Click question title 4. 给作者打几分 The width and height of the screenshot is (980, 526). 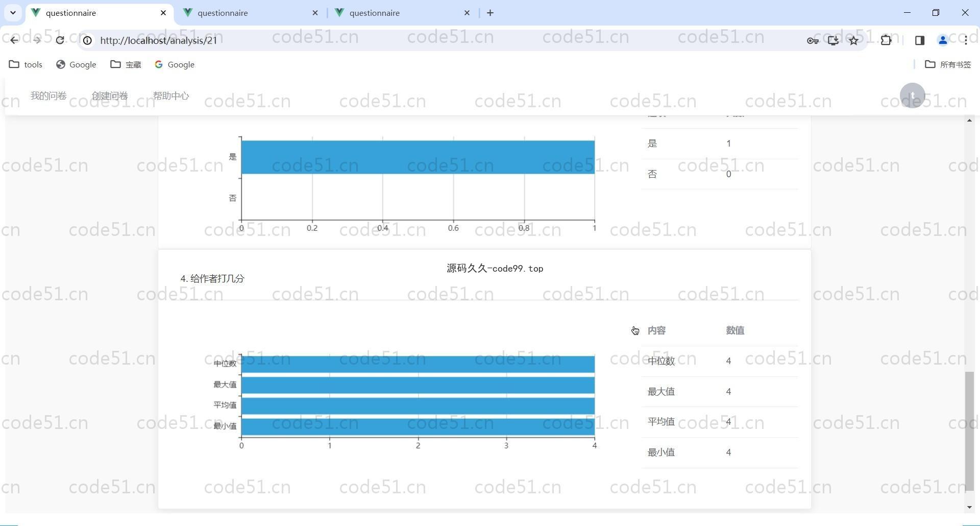tap(212, 279)
